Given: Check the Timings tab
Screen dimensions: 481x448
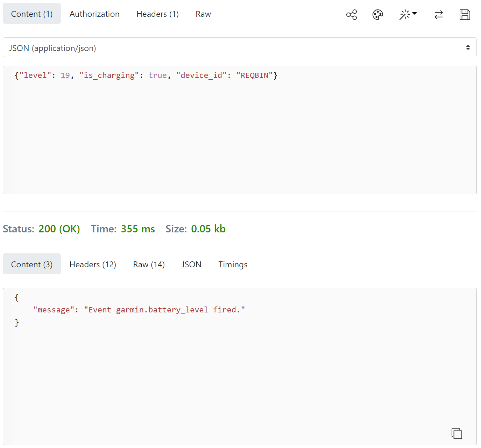Looking at the screenshot, I should pos(233,264).
